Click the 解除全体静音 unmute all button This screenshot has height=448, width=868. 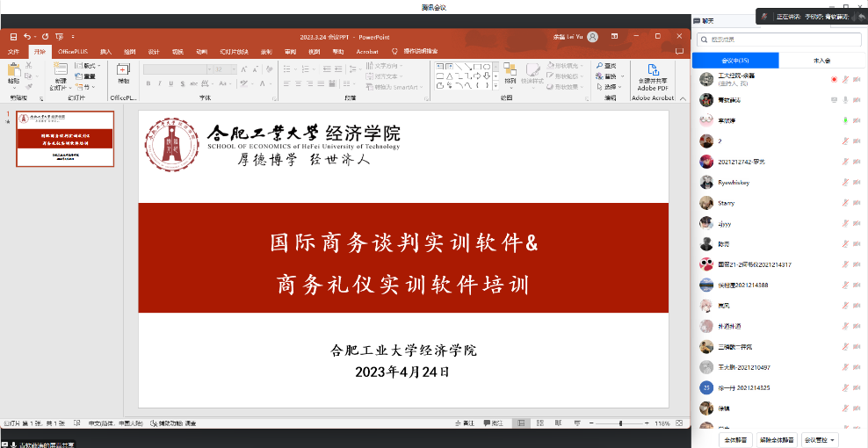(777, 439)
